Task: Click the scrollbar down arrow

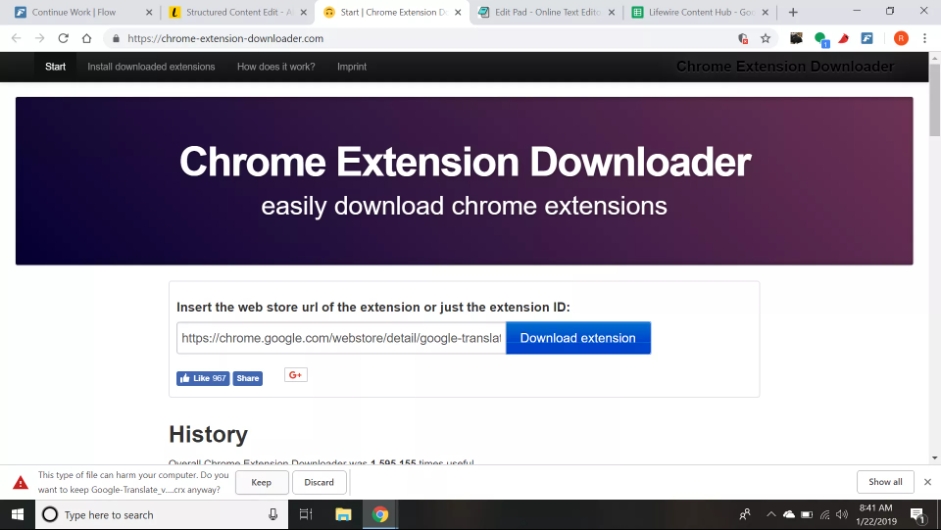Action: click(x=934, y=458)
